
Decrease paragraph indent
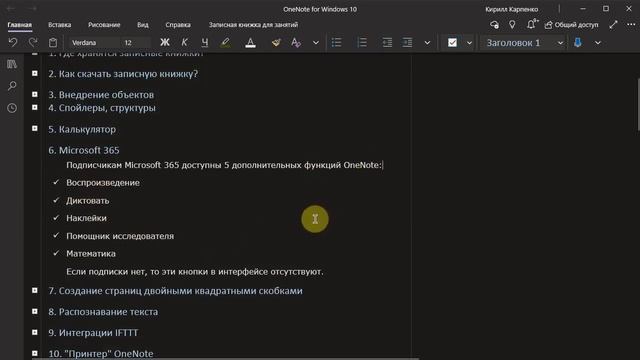[387, 42]
